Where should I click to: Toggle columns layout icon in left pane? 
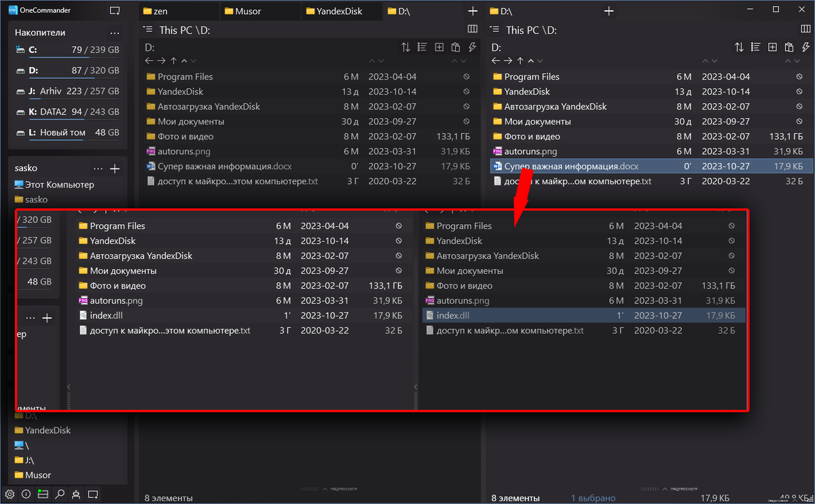[x=473, y=29]
